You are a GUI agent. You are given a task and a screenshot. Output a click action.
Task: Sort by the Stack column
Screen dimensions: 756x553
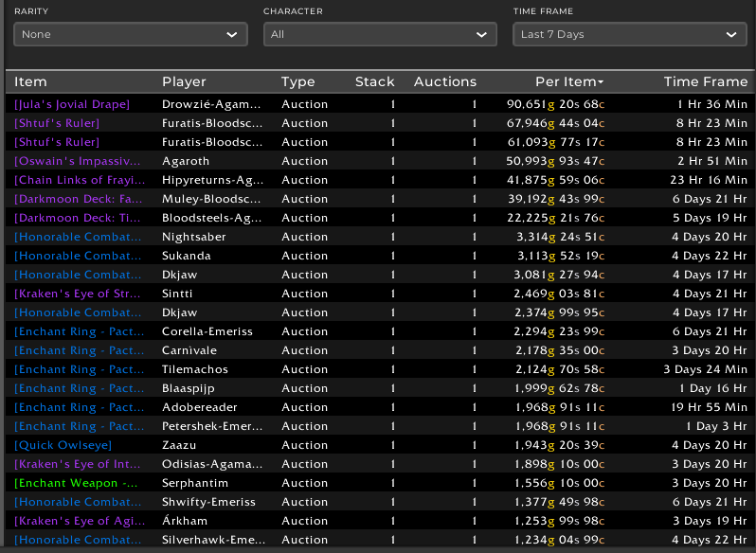tap(374, 81)
